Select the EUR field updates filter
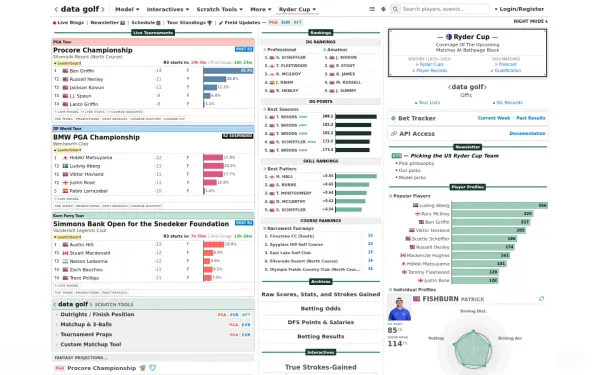Viewport: 600px width, 375px height. pyautogui.click(x=285, y=22)
